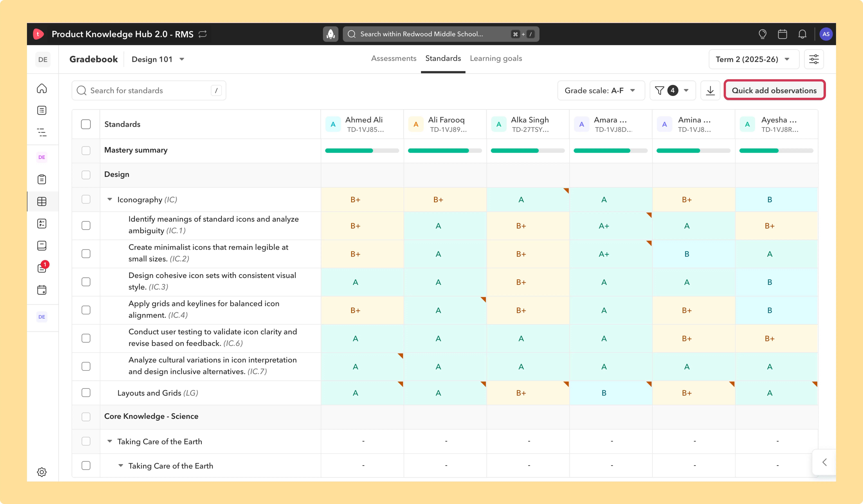Viewport: 863px width, 504px height.
Task: Collapse the Iconography (IC) row
Action: 110,199
